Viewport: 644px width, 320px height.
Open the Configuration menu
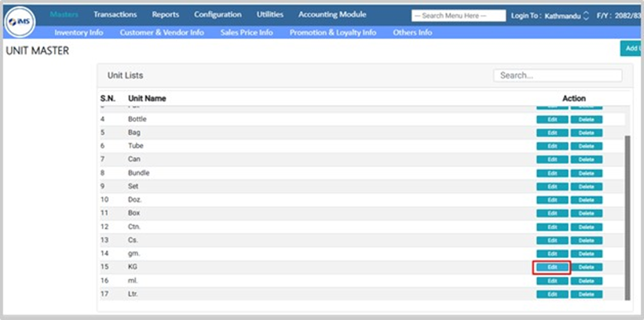click(x=218, y=15)
